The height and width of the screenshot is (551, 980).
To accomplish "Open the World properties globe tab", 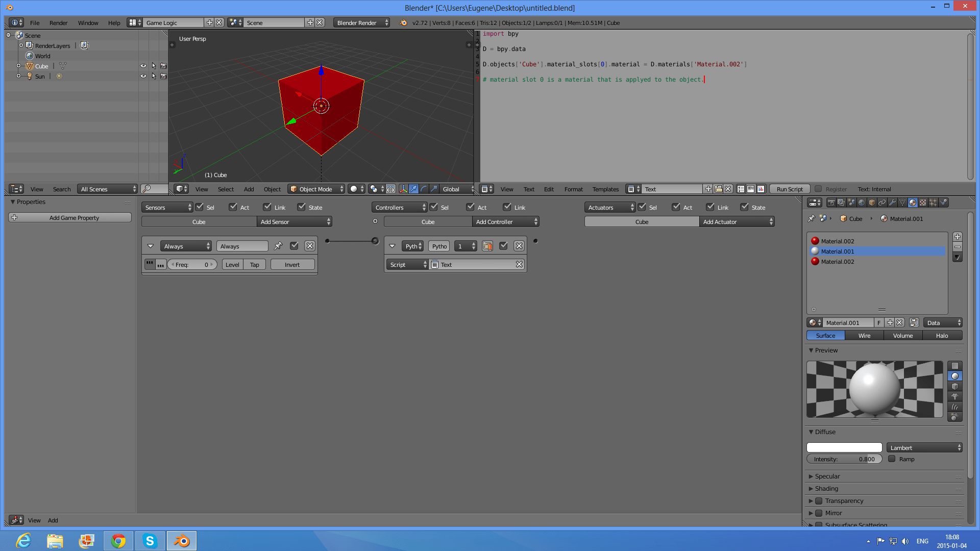I will tap(862, 203).
